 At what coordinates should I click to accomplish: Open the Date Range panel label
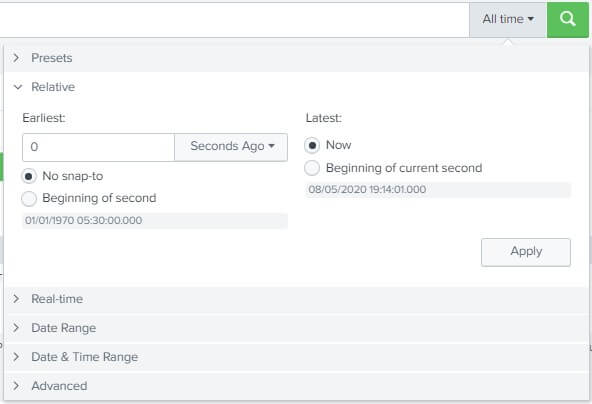coord(63,328)
